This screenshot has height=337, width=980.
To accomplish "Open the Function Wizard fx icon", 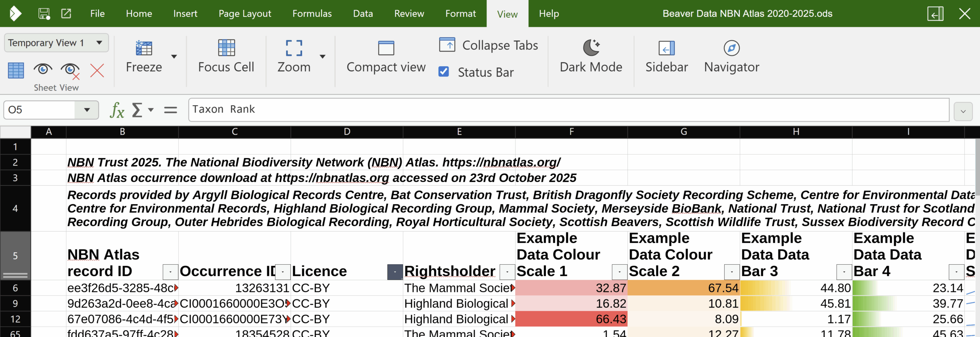I will (x=117, y=110).
